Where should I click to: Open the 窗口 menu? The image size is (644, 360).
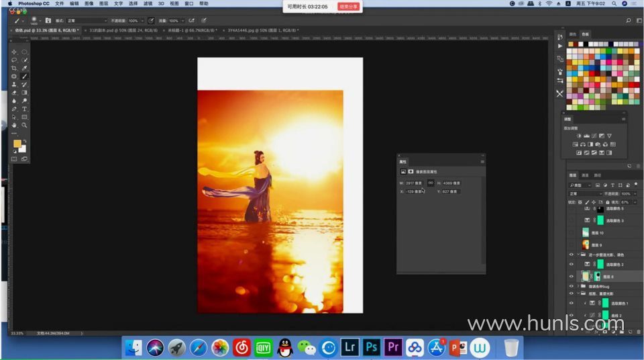(x=189, y=3)
